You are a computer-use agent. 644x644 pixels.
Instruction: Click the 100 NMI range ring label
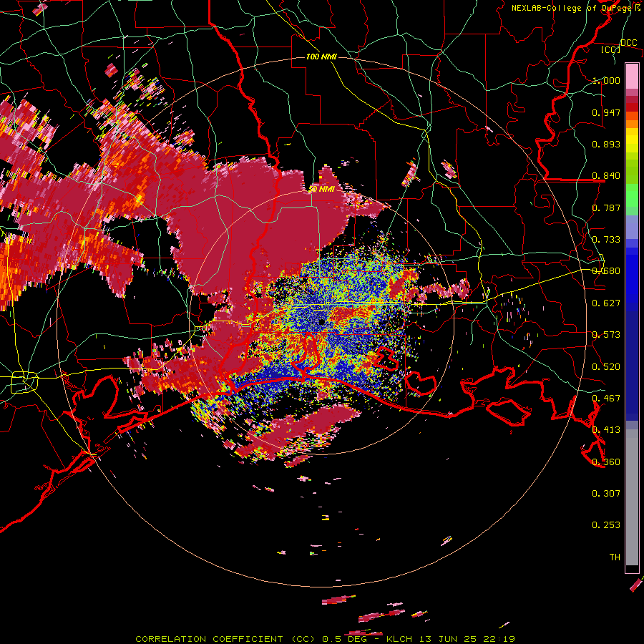pos(321,57)
